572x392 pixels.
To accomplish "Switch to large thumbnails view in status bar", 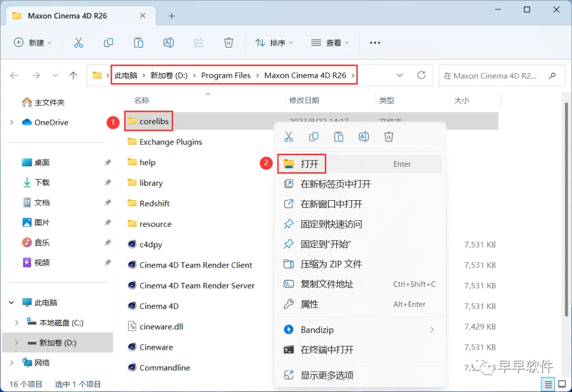I will (x=562, y=384).
